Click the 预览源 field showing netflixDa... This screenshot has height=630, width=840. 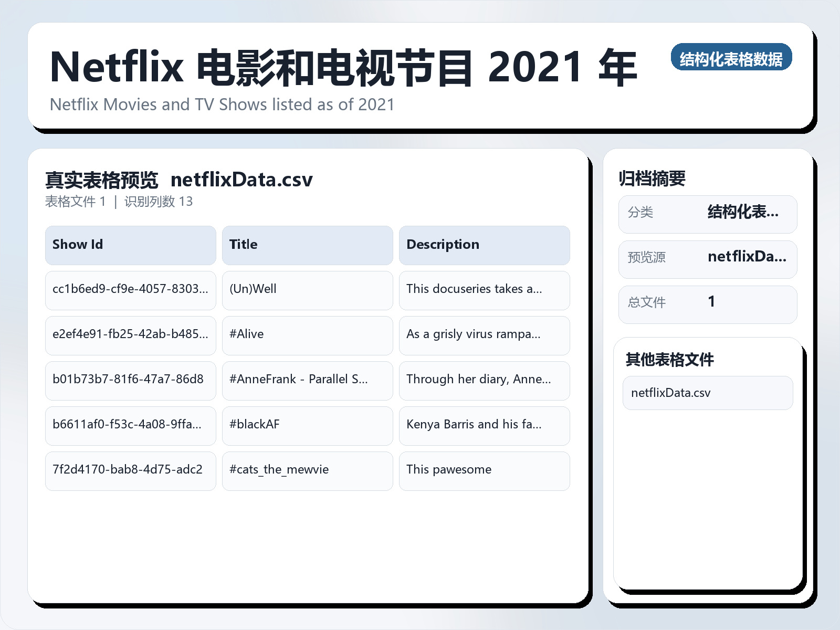coord(708,259)
